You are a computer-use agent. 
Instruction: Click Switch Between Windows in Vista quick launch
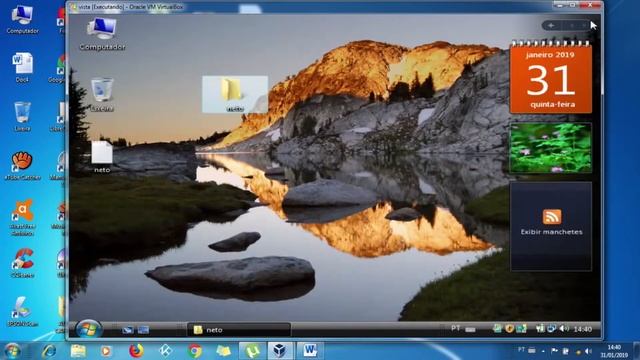pyautogui.click(x=143, y=330)
